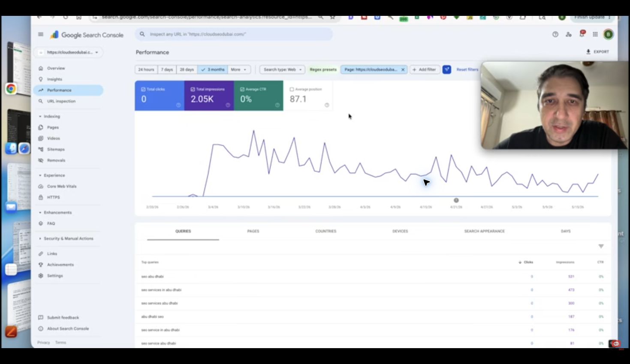The width and height of the screenshot is (630, 364).
Task: Open Total clicks help icon
Action: point(178,105)
